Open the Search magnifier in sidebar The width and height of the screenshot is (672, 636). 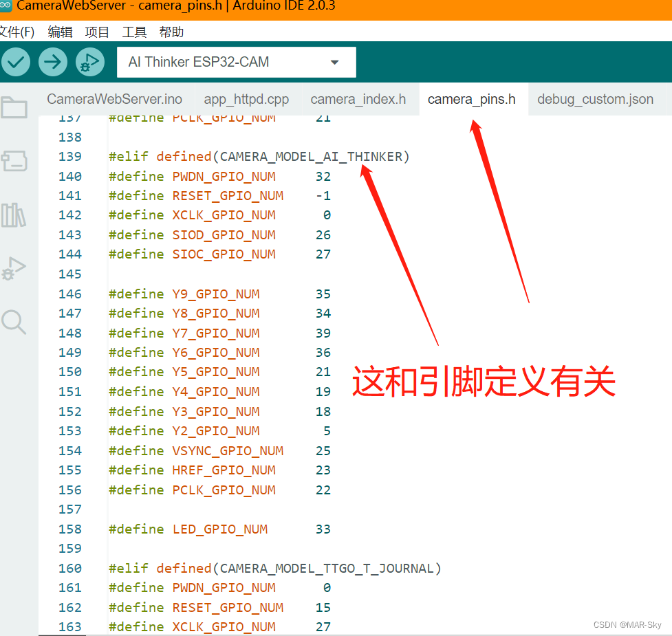[x=14, y=322]
